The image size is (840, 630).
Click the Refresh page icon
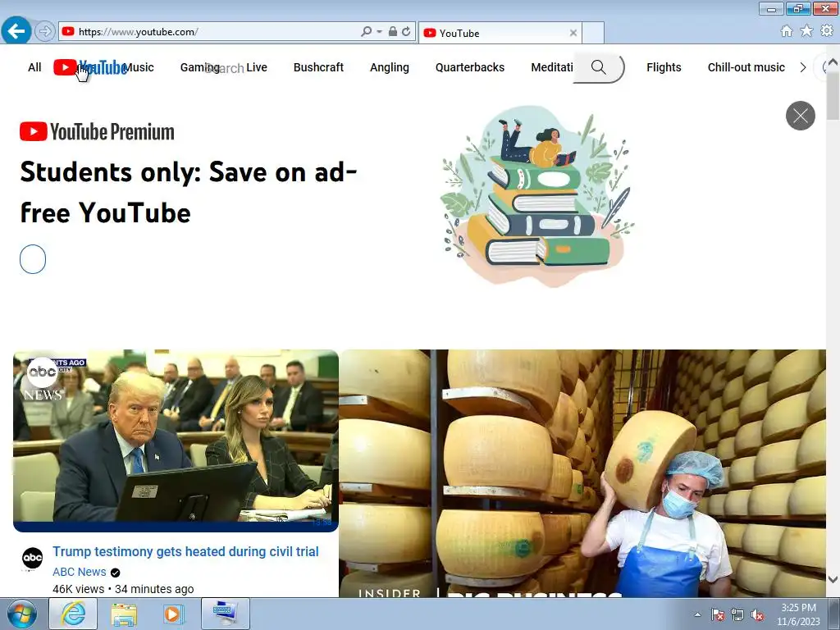(x=406, y=32)
